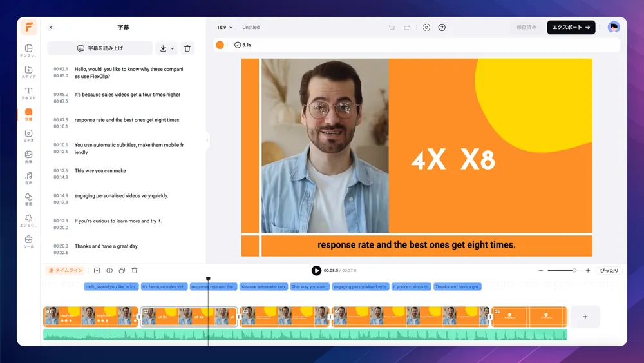Select the Text (テキスト) tool in sidebar
This screenshot has height=363, width=644.
point(28,93)
